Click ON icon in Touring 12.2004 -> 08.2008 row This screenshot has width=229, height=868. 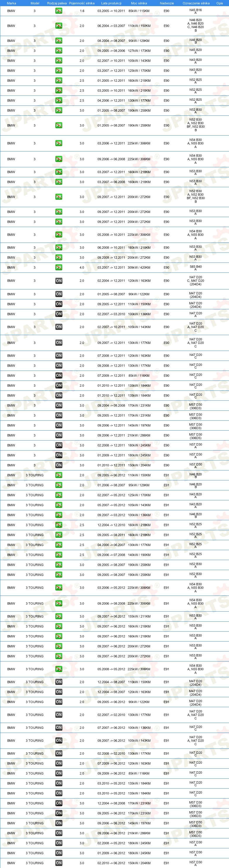pos(59,803)
